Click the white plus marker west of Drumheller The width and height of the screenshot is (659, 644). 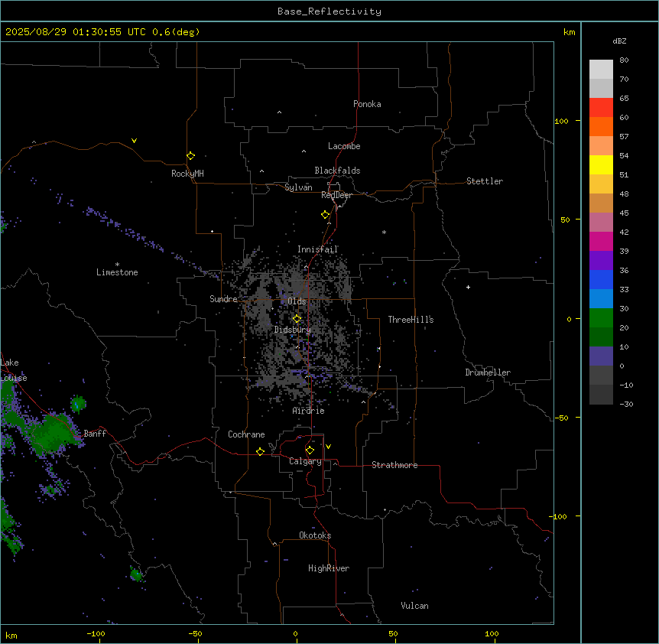pos(468,287)
